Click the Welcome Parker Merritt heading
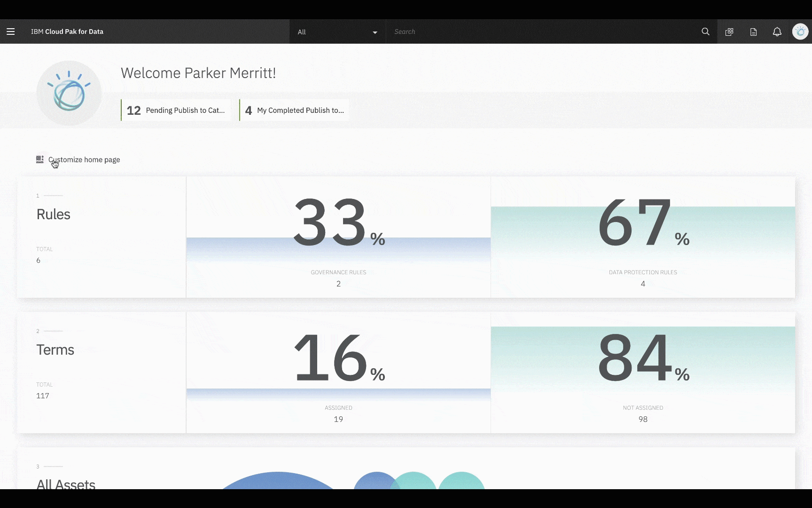812x508 pixels. (198, 73)
